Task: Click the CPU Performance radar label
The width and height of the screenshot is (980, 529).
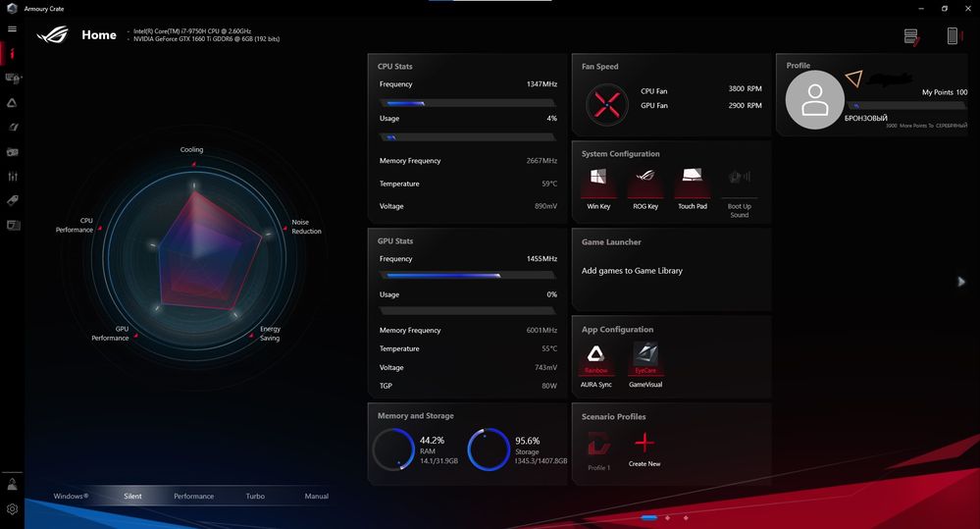Action: [x=75, y=225]
